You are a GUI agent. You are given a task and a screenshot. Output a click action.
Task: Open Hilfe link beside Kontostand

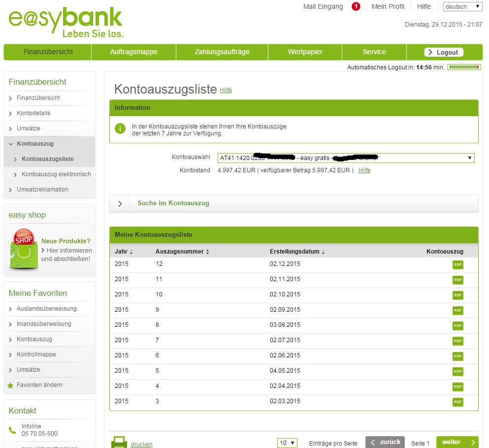[x=364, y=170]
